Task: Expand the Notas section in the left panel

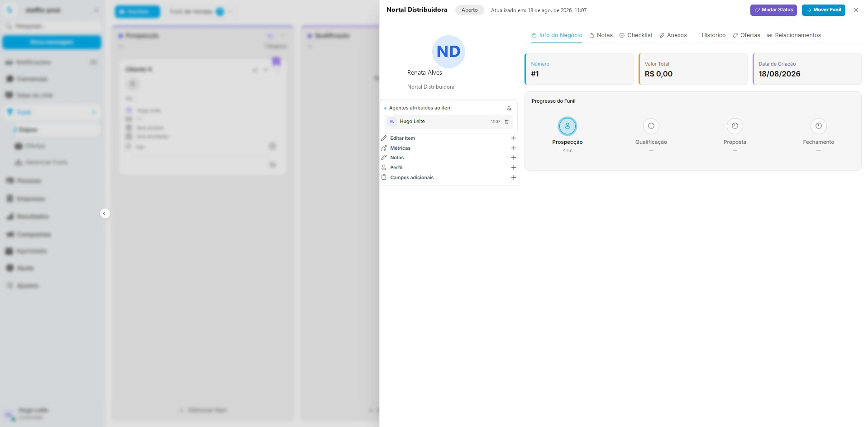Action: pos(514,157)
